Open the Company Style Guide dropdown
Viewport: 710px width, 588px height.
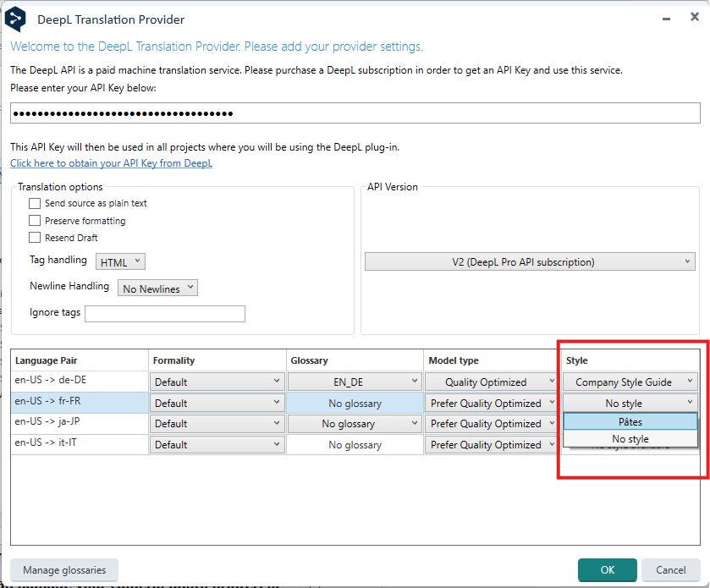tap(630, 382)
